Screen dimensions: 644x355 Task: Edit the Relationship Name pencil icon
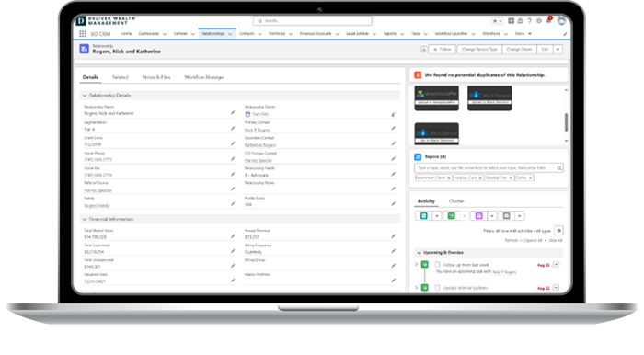233,112
